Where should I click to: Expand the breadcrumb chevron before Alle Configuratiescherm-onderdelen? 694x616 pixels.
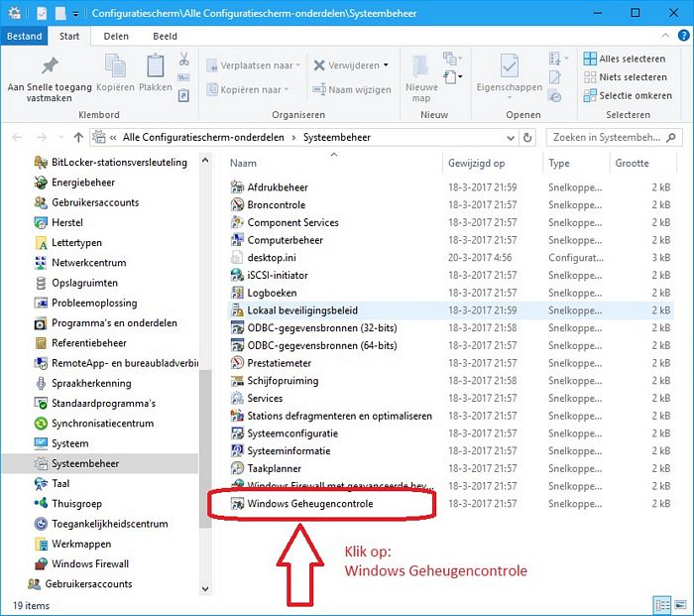point(113,138)
